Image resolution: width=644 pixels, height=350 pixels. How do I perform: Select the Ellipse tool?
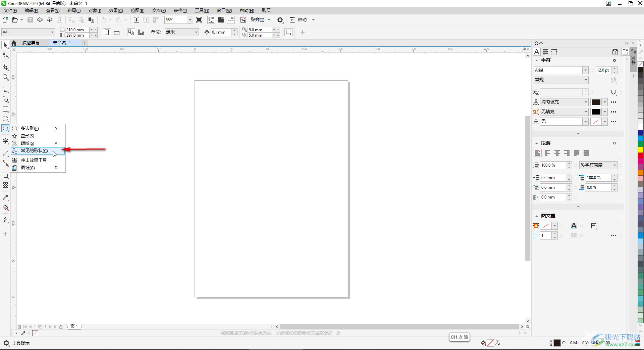5,119
